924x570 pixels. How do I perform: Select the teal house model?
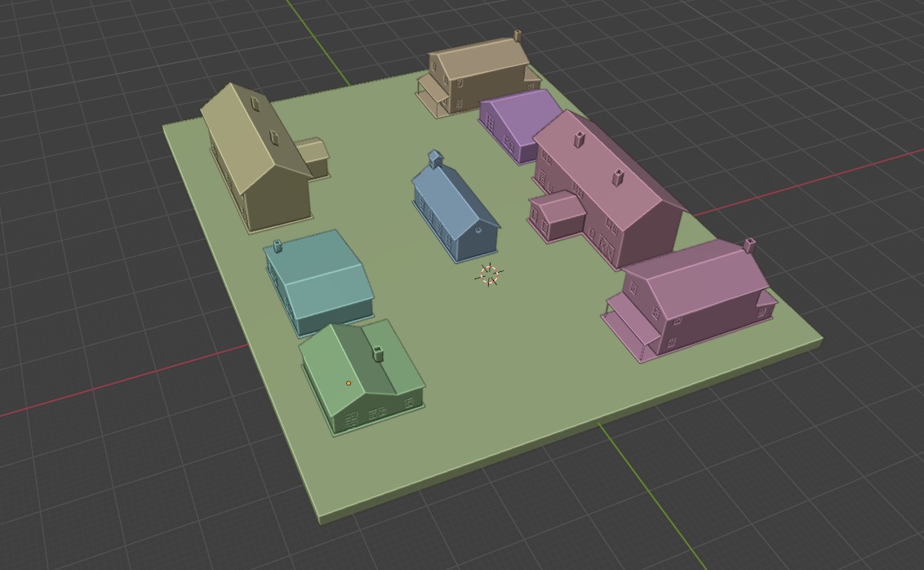pyautogui.click(x=318, y=283)
